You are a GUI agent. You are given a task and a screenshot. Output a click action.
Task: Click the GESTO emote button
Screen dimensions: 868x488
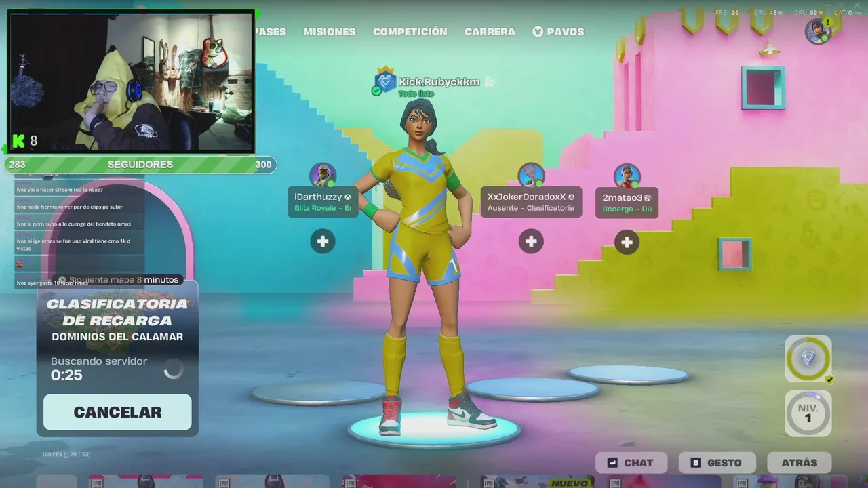(716, 463)
